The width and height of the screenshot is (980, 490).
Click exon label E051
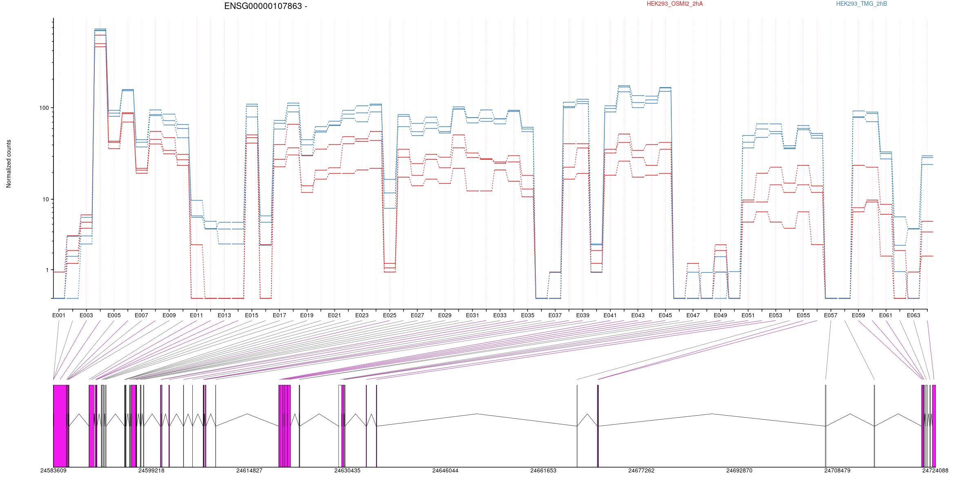coord(748,315)
